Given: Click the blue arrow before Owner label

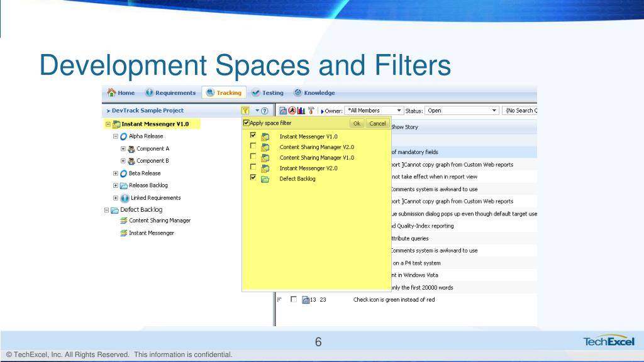Looking at the screenshot, I should 323,111.
